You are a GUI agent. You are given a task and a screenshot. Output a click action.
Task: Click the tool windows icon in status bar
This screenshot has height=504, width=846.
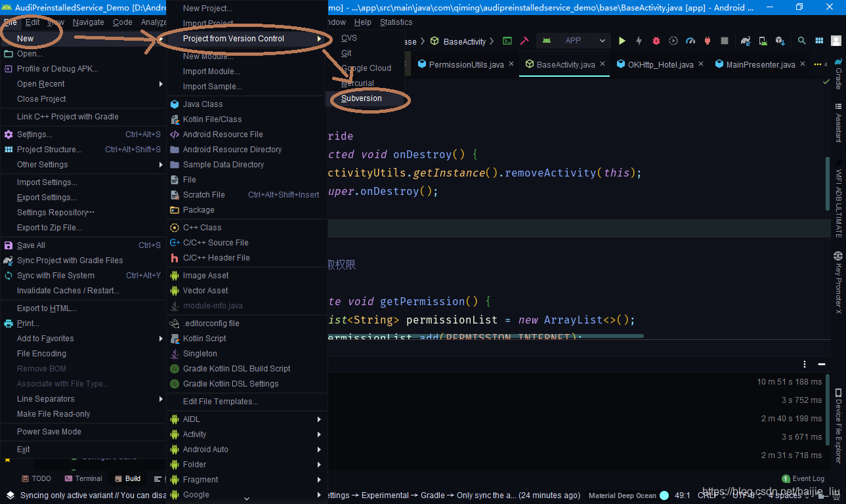tap(10, 495)
